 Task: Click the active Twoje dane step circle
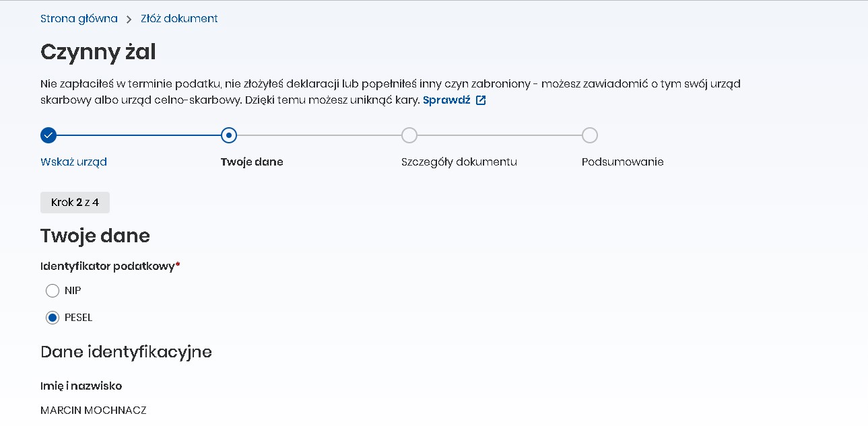tap(229, 135)
